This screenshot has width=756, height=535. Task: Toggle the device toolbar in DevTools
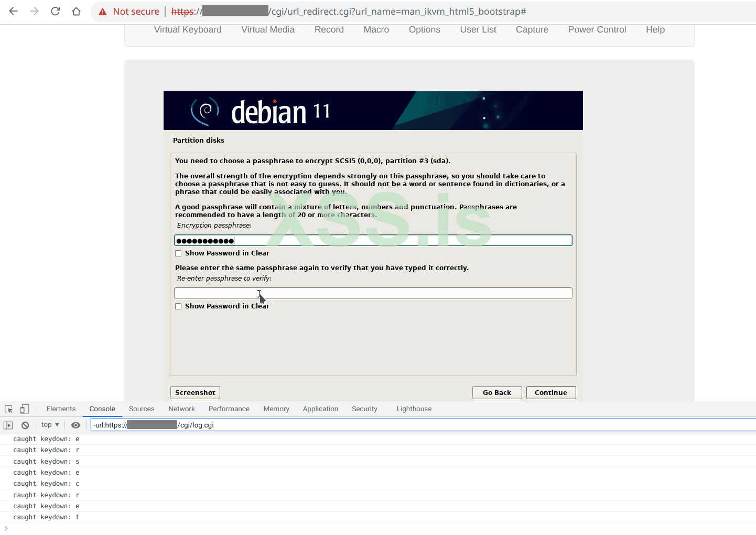click(25, 409)
